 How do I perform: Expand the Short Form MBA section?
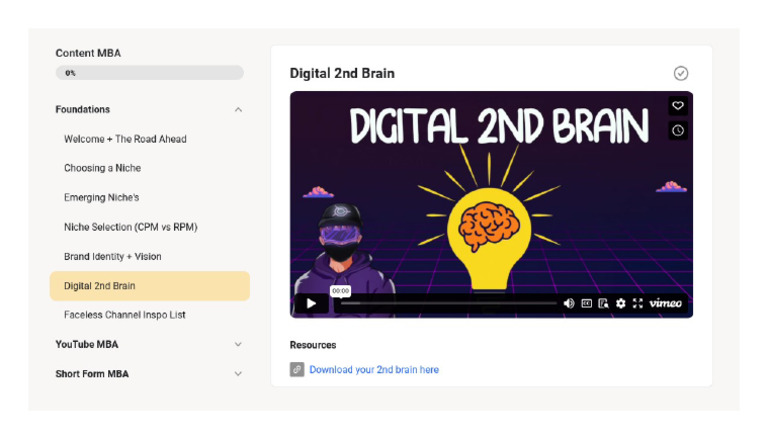click(x=238, y=374)
